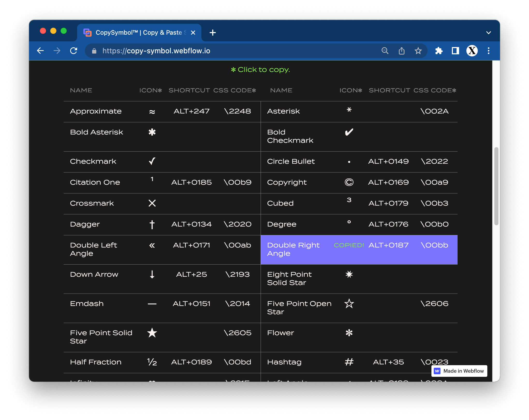Copy the Bold Checkmark icon

tap(349, 132)
